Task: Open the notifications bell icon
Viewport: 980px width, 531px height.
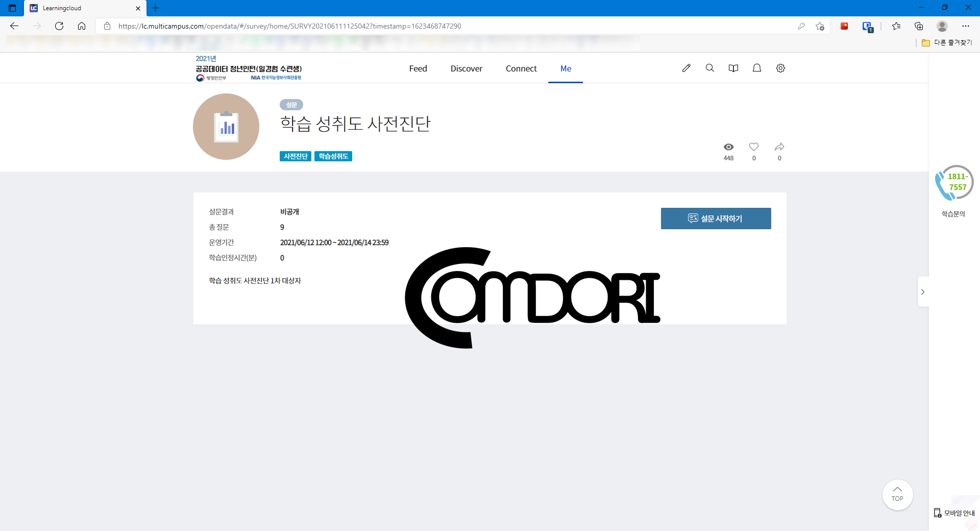Action: (757, 68)
